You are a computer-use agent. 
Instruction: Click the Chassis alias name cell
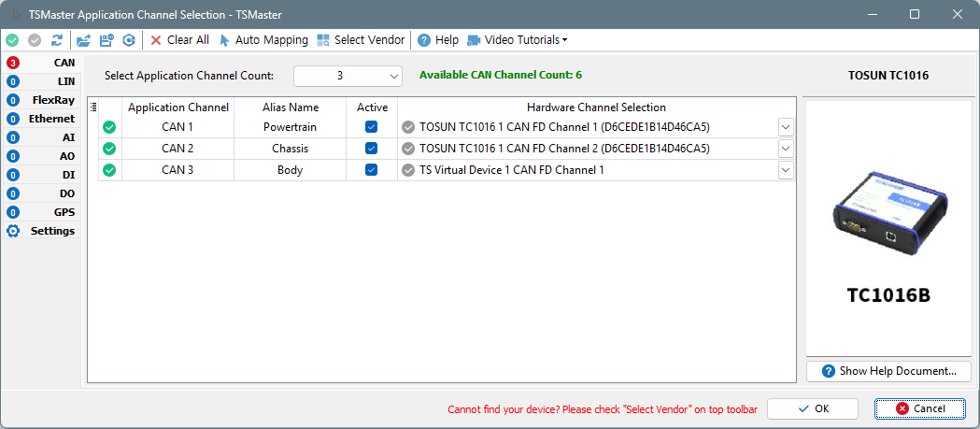(290, 149)
